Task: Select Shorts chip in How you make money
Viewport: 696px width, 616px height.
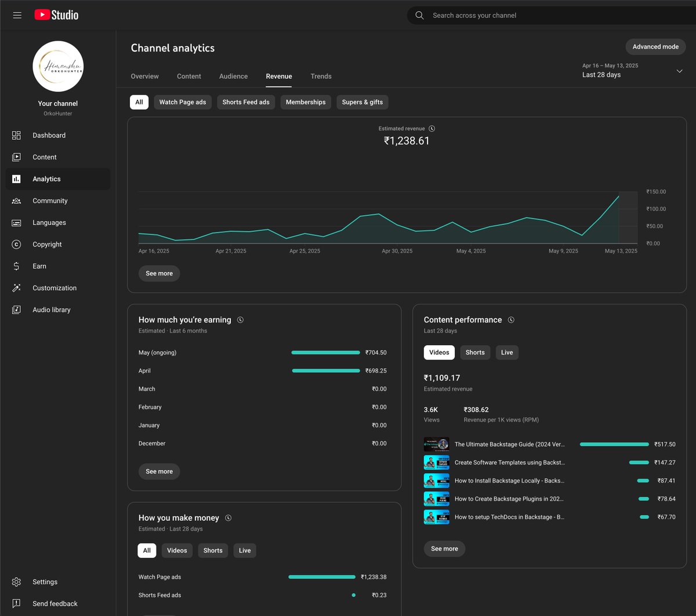Action: coord(213,550)
